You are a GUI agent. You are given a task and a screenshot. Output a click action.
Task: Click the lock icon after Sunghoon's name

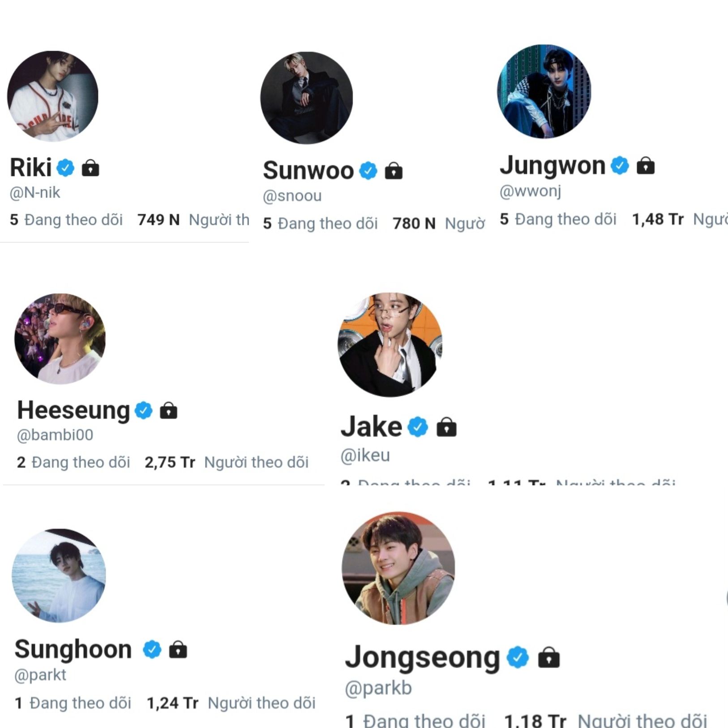(x=178, y=650)
